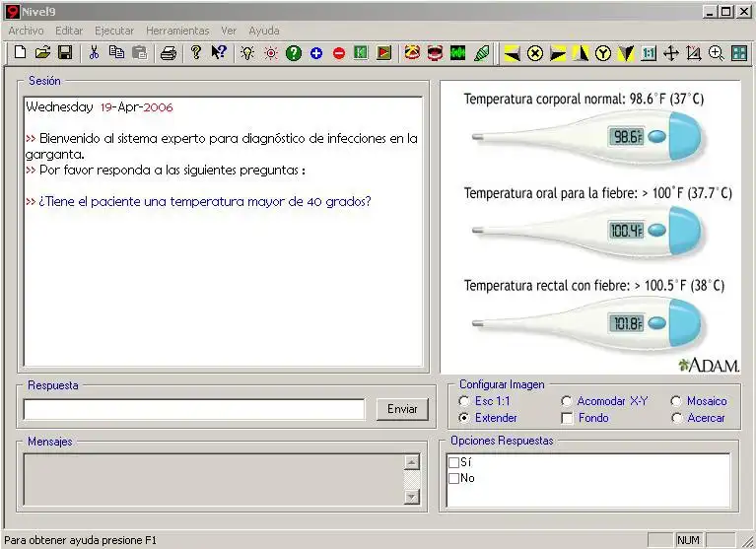756x549 pixels.
Task: Open the Herramientas menu
Action: (x=177, y=31)
